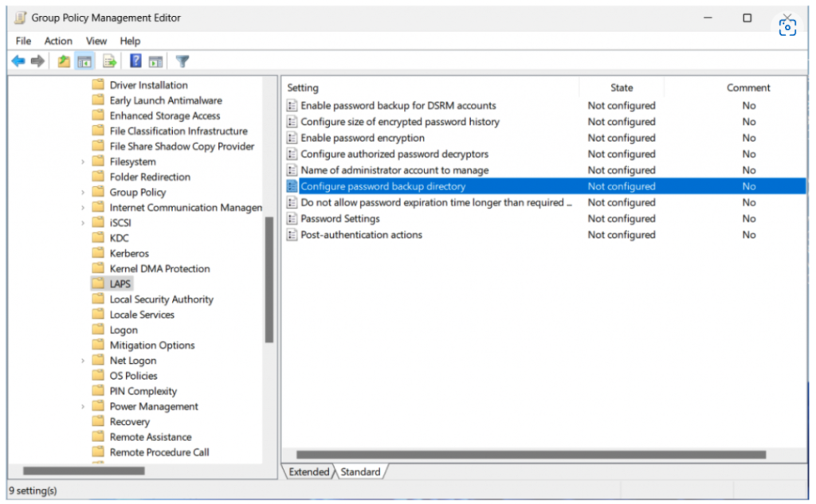Image resolution: width=816 pixels, height=504 pixels.
Task: Open the View menu
Action: click(x=96, y=41)
